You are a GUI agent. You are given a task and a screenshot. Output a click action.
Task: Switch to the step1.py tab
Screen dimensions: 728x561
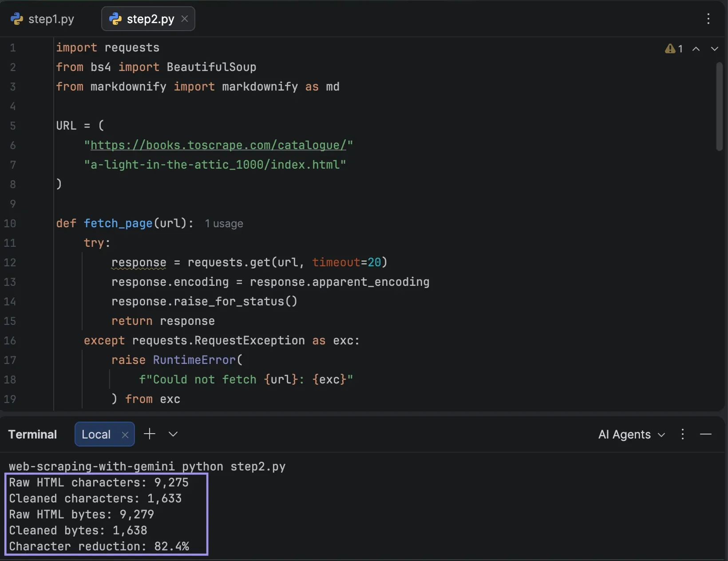tap(43, 19)
